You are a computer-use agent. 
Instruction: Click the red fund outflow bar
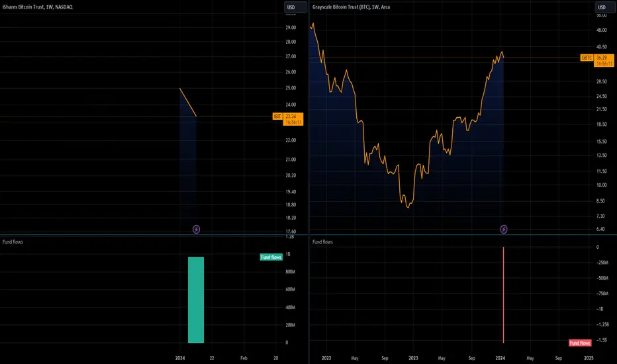pos(503,295)
